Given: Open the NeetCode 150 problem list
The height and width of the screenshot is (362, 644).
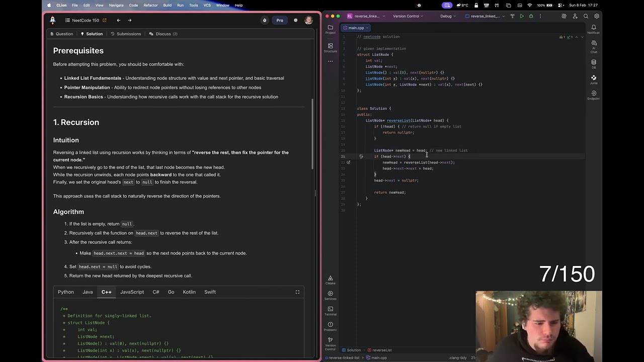Looking at the screenshot, I should [x=82, y=20].
